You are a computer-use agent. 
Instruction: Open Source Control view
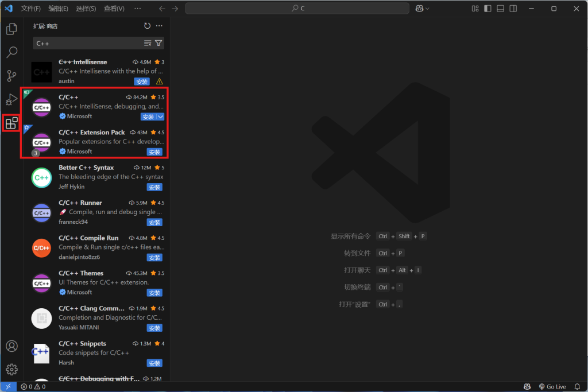[x=11, y=76]
